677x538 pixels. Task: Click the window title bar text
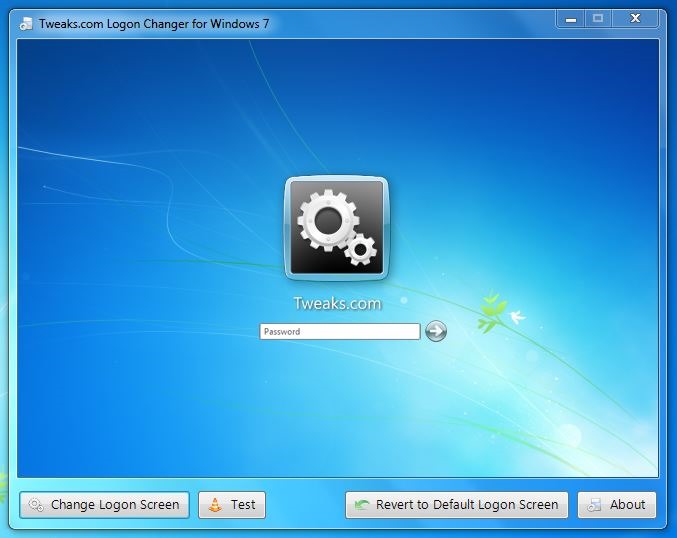154,23
